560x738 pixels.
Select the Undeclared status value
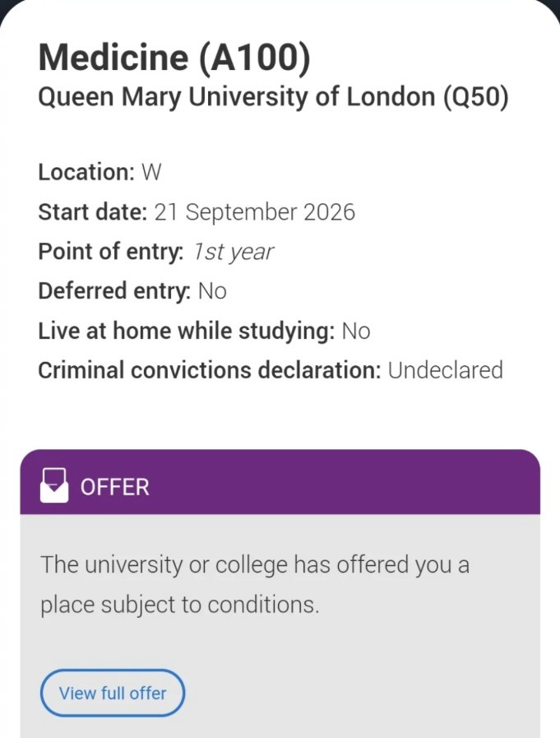445,370
